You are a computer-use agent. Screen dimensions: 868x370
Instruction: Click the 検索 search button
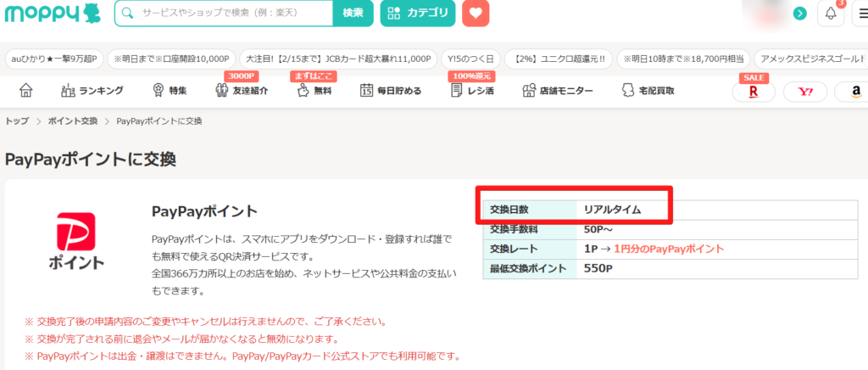353,13
